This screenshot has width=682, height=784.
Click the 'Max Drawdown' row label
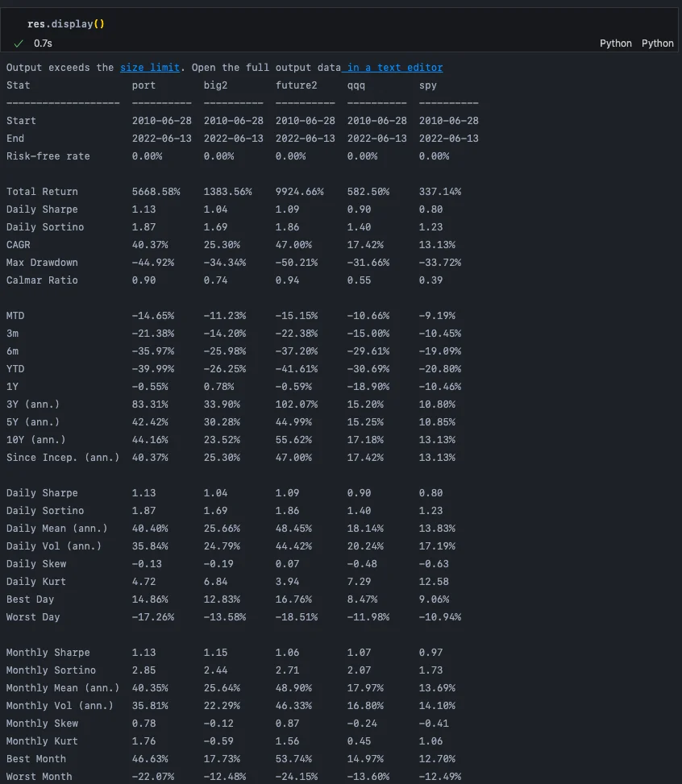point(42,263)
